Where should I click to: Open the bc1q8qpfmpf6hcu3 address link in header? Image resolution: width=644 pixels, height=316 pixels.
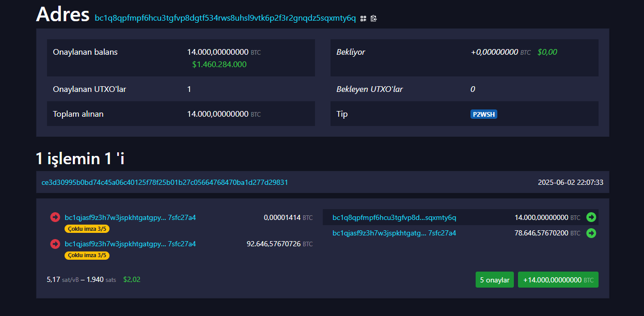pyautogui.click(x=225, y=18)
